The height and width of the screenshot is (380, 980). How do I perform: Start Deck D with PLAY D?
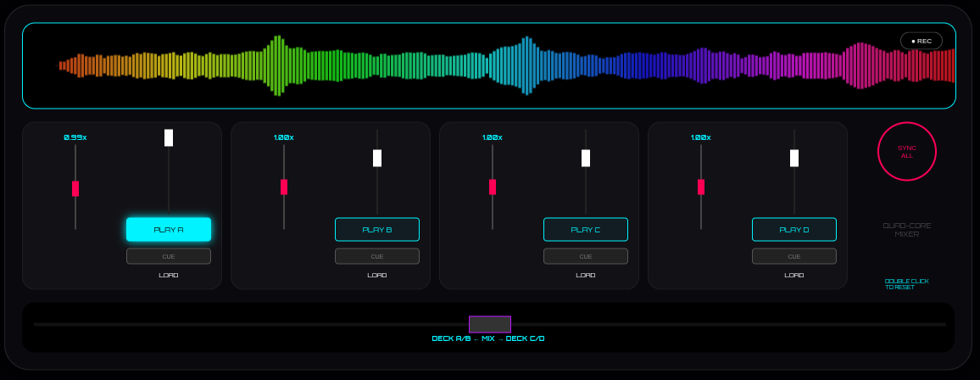coord(794,229)
